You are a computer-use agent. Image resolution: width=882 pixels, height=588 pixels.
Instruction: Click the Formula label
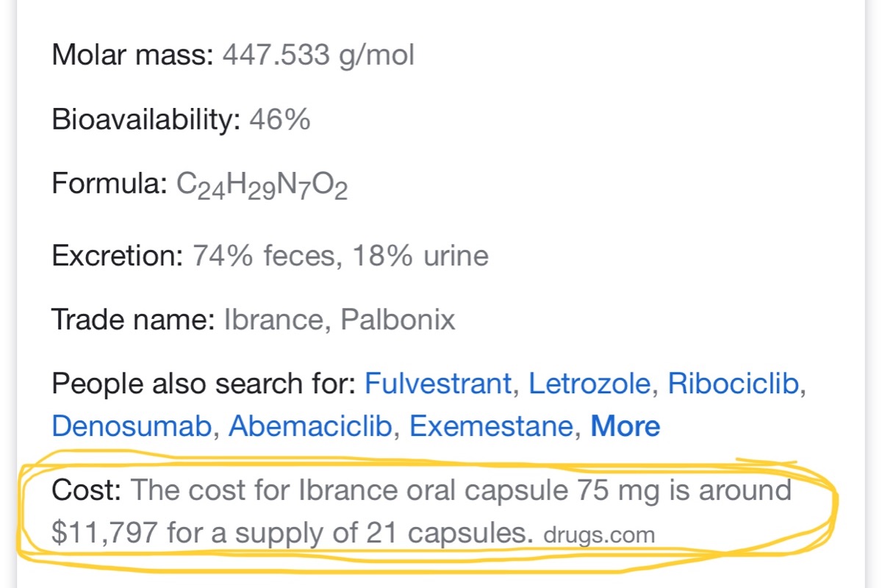coord(110,183)
